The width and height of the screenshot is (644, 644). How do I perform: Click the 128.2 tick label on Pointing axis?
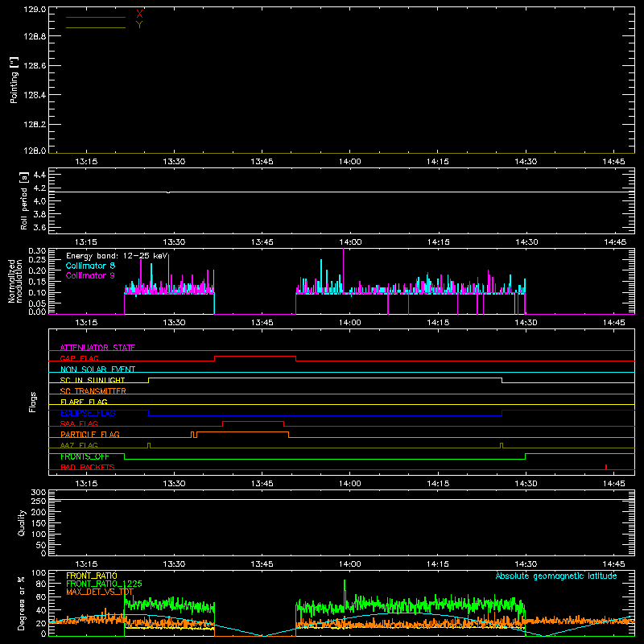click(x=35, y=125)
